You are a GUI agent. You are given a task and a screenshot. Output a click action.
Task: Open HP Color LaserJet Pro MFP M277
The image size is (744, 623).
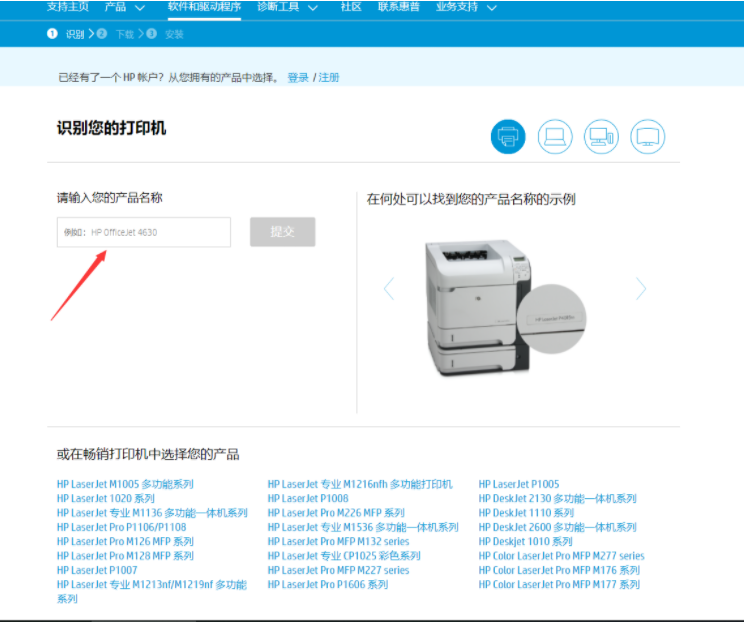click(562, 556)
